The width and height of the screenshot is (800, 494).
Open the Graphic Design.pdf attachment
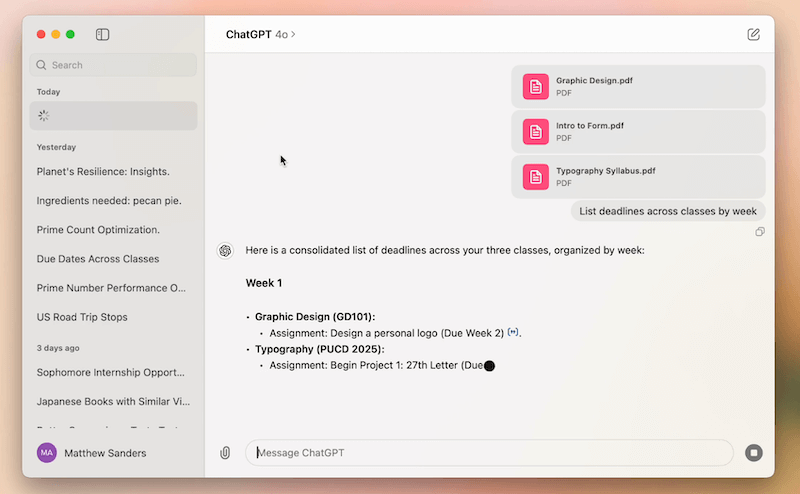638,86
